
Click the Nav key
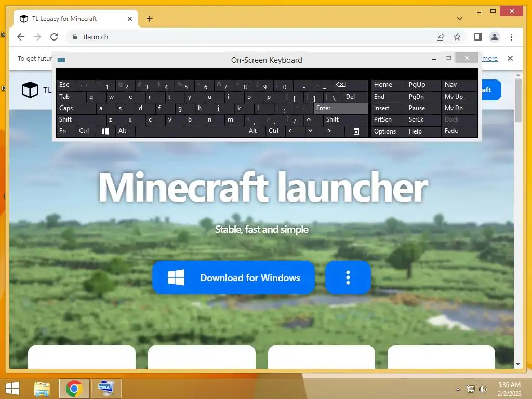click(x=459, y=85)
